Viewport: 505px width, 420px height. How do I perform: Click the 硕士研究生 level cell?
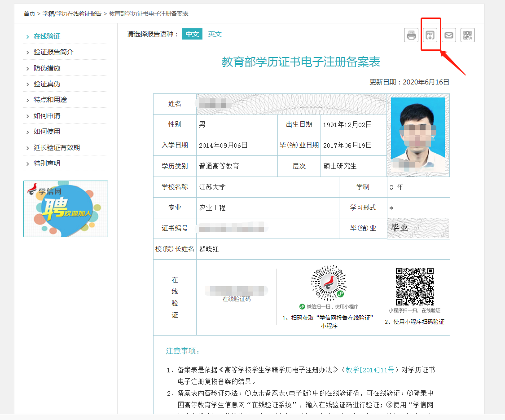[354, 166]
